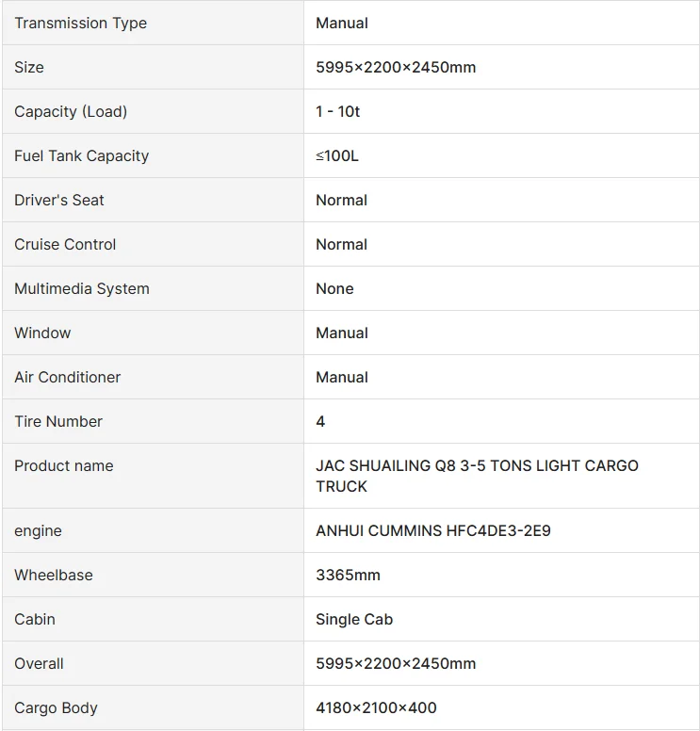Click the Cargo Body label
The width and height of the screenshot is (700, 731).
point(56,707)
